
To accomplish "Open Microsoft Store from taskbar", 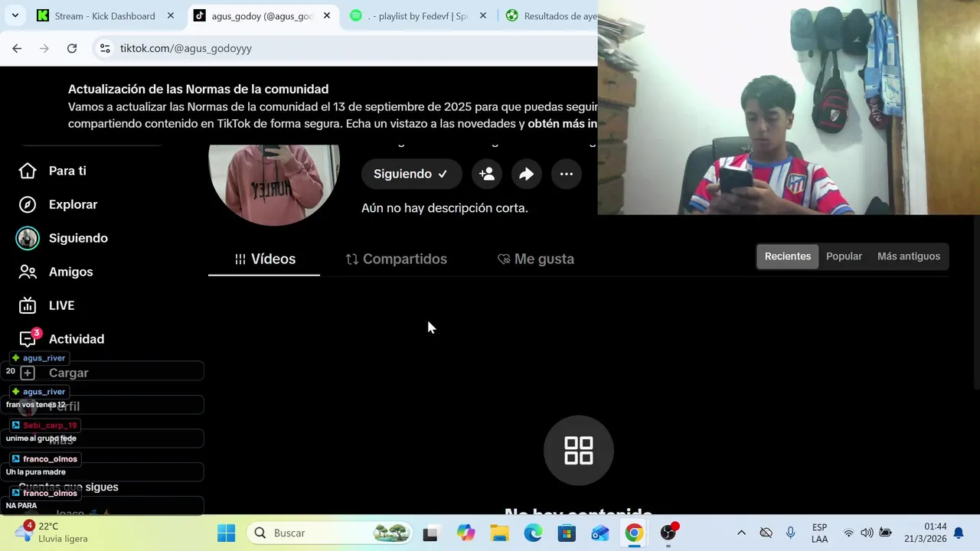I will point(567,533).
